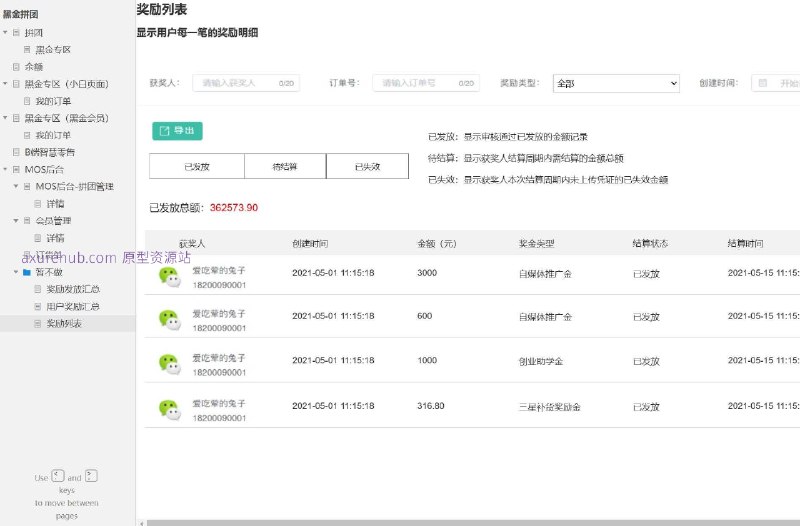
Task: Click page icon next to B端智慧零售
Action: click(x=16, y=152)
